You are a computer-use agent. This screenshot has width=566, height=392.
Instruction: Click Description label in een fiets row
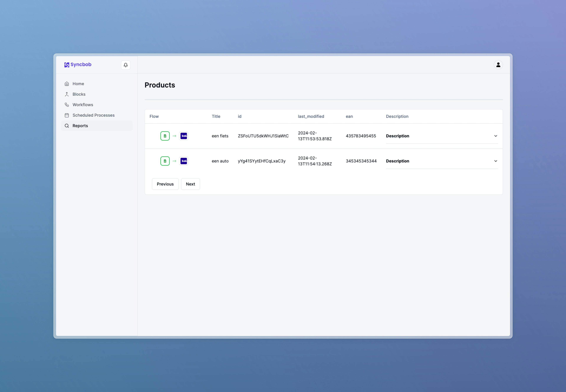tap(397, 136)
